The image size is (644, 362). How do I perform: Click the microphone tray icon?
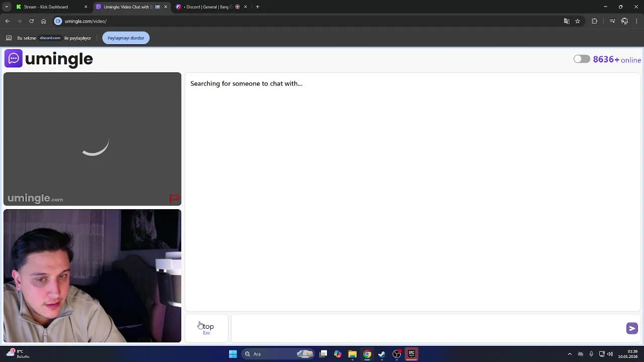pos(591,354)
